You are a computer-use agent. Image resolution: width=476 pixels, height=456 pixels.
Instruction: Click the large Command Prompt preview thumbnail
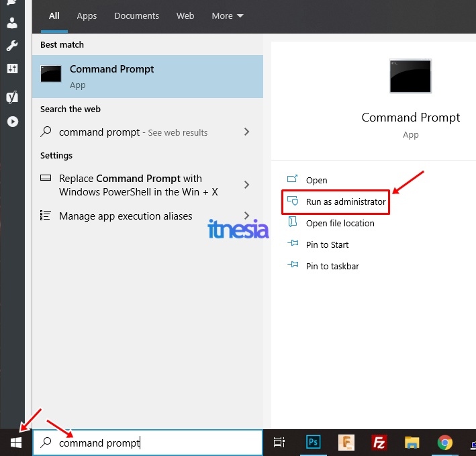410,76
